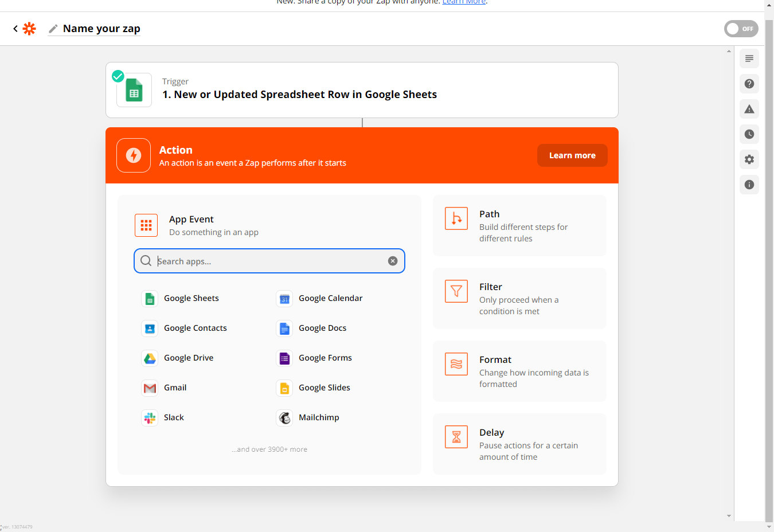774x532 pixels.
Task: Click the editor panel scroll up arrow
Action: pyautogui.click(x=729, y=51)
